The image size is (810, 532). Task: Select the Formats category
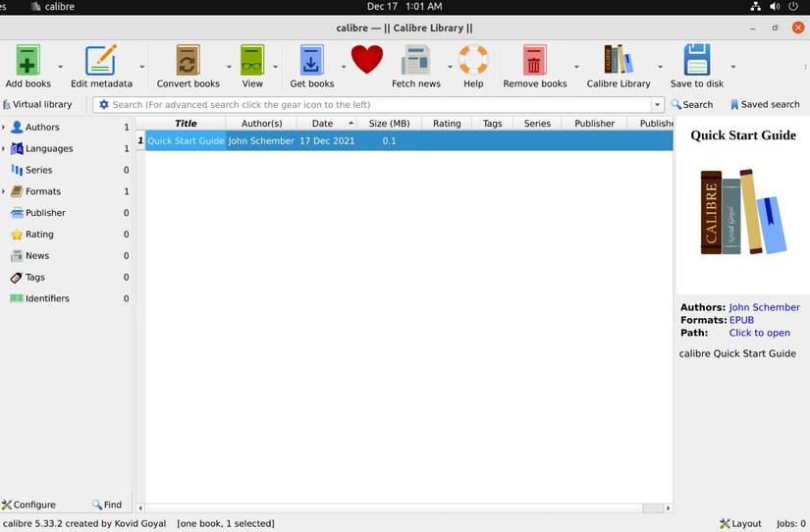43,191
